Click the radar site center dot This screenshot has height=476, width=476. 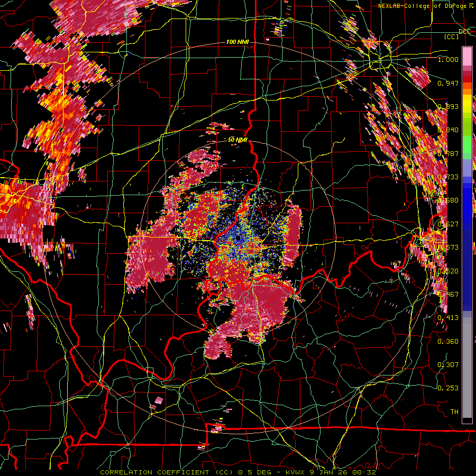239,239
